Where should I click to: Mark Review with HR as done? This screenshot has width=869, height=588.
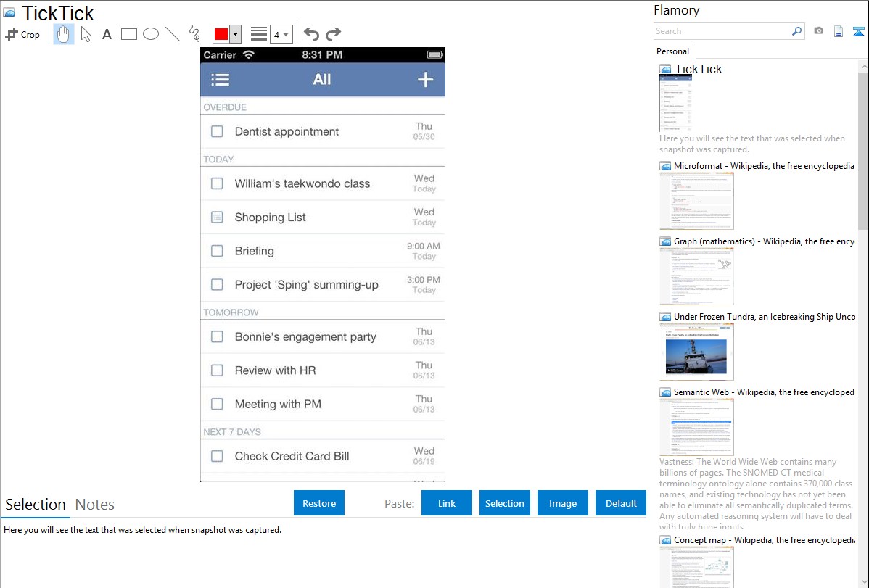(218, 370)
